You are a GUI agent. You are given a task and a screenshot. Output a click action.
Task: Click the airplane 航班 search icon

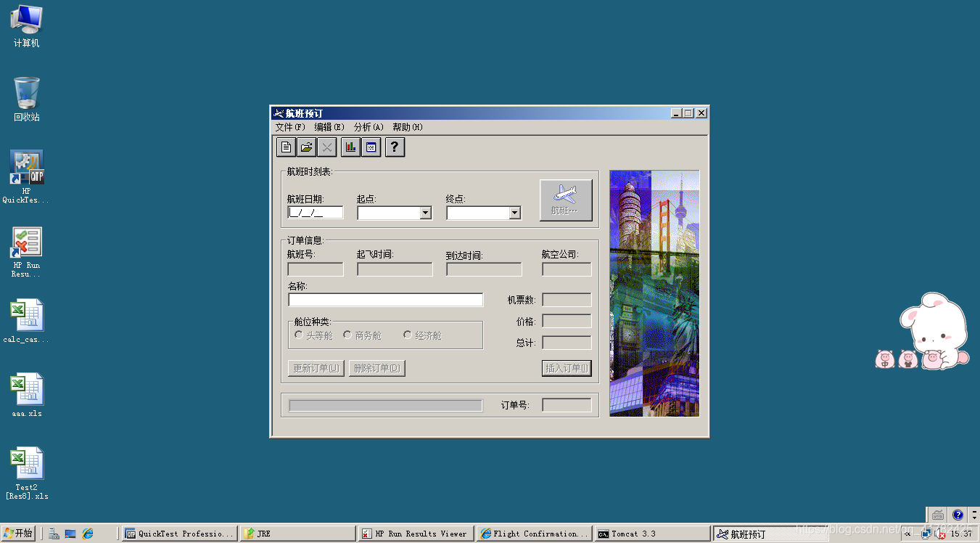click(x=566, y=200)
